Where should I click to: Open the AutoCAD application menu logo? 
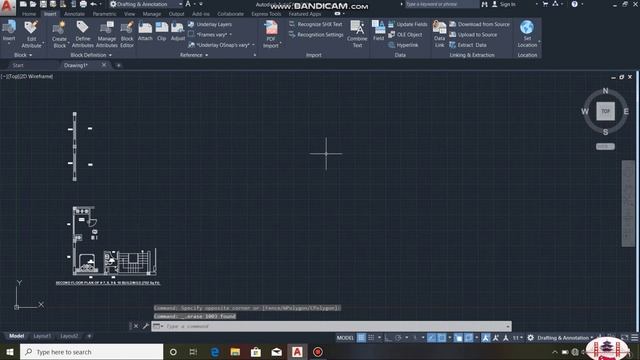[7, 7]
